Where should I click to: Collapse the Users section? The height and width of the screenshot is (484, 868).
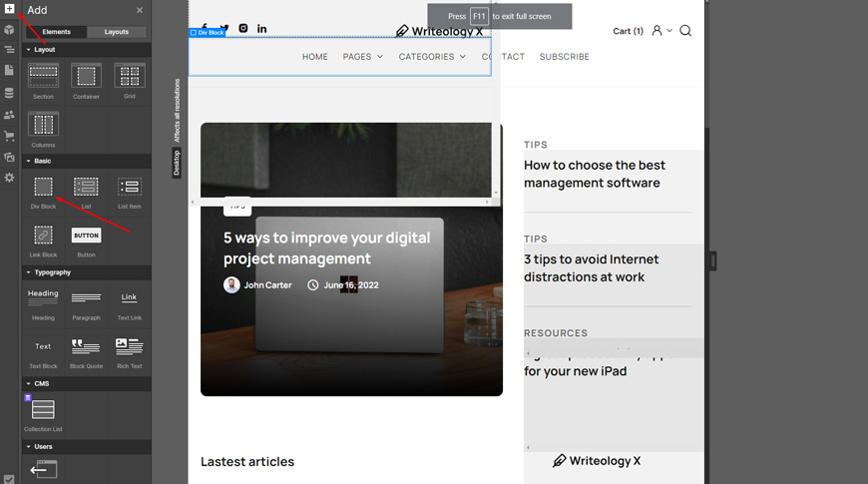pos(87,446)
